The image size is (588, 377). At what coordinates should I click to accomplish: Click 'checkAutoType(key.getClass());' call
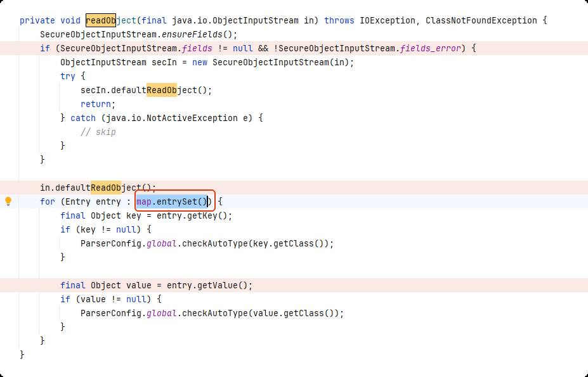pos(258,243)
